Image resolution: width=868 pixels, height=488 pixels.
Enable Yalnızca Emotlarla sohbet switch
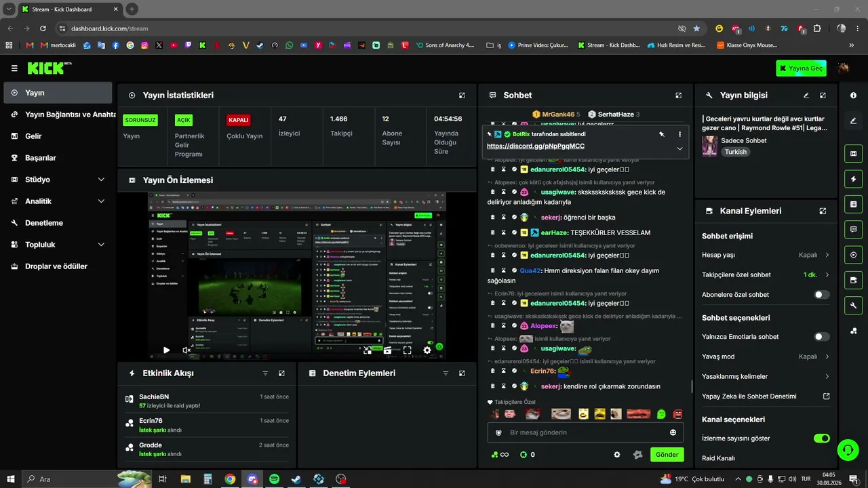821,337
